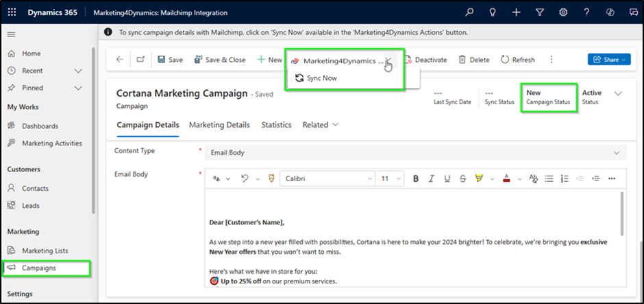Click the more commands vertical ellipsis
Screen dimensions: 644x304
pyautogui.click(x=552, y=60)
